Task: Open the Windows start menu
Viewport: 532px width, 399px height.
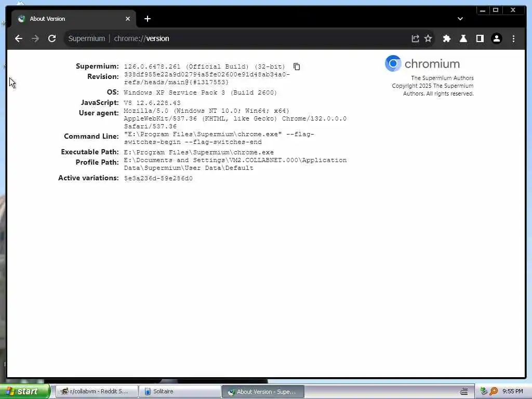Action: [25, 392]
